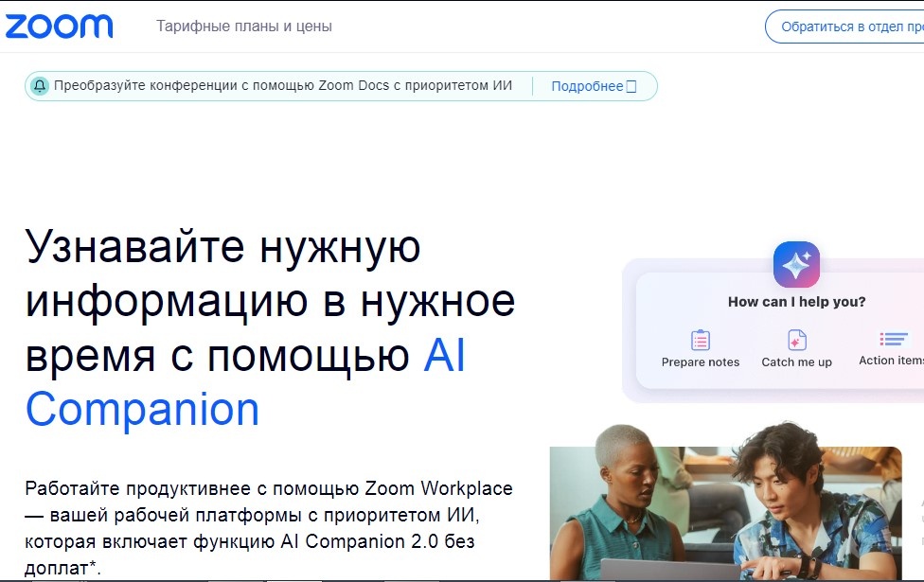This screenshot has height=582, width=924.
Task: Open the Подробнее link in banner
Action: tap(587, 87)
